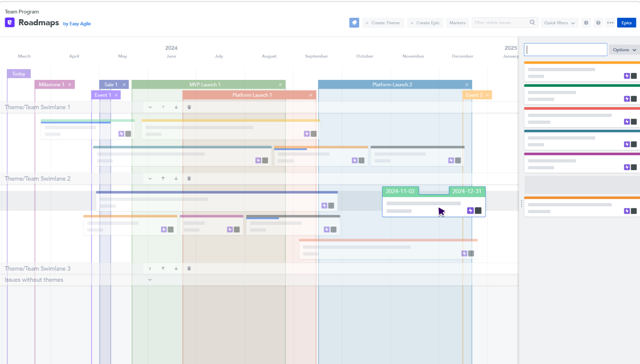640x364 pixels.
Task: Close the Event 2 marker
Action: pos(487,95)
